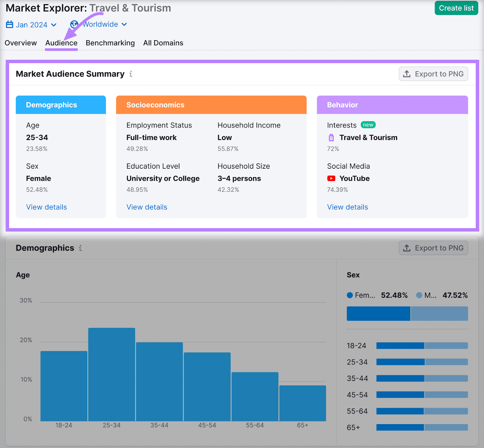Image resolution: width=484 pixels, height=448 pixels.
Task: Click the 'new' badge next to Interests
Action: point(368,125)
